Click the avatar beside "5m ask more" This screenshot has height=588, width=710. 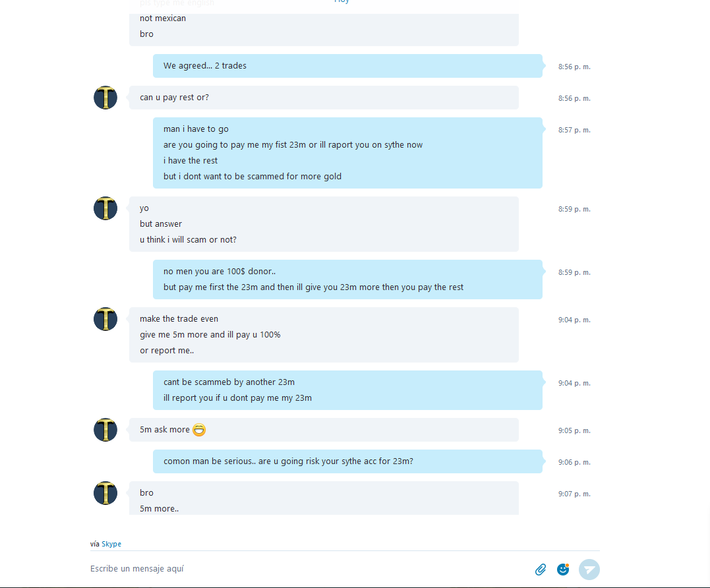pyautogui.click(x=105, y=430)
